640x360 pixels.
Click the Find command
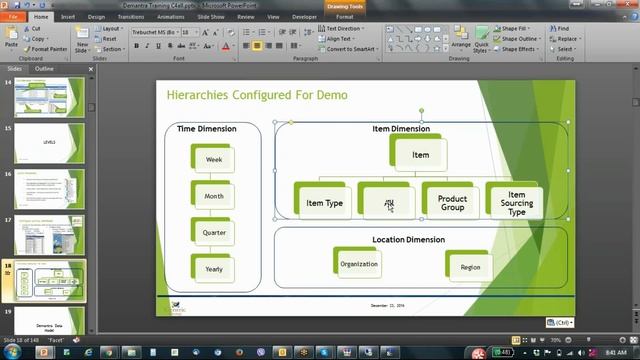click(560, 29)
